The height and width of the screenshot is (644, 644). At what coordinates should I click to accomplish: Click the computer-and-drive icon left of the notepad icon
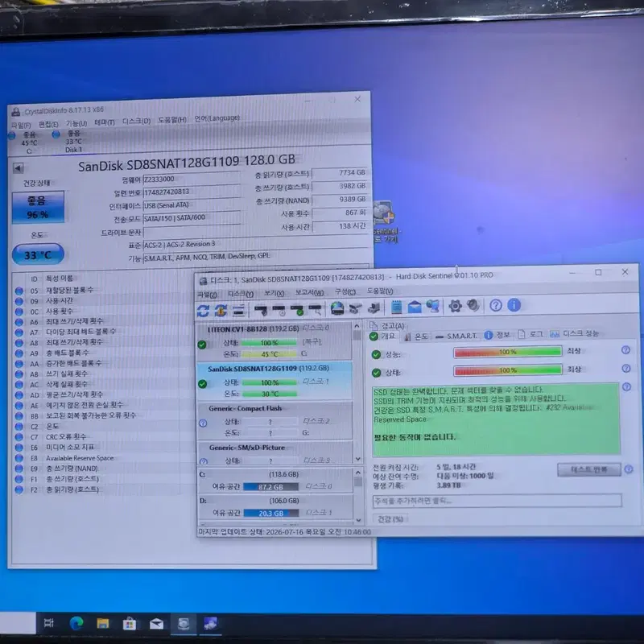point(374,308)
